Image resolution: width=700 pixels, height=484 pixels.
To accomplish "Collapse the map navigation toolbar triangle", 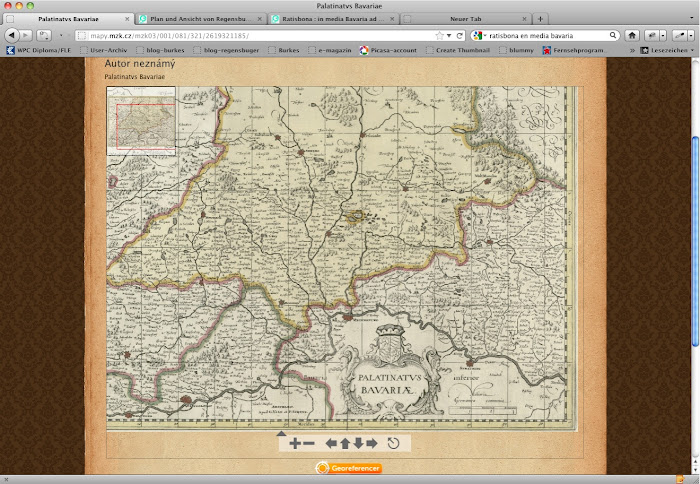I will tap(282, 435).
